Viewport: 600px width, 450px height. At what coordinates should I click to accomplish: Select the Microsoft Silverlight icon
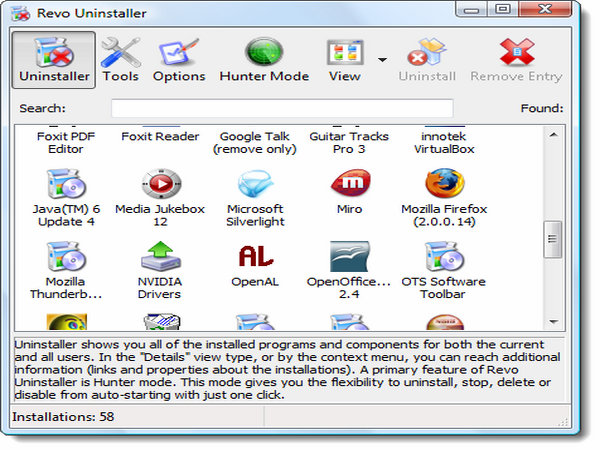click(x=255, y=185)
